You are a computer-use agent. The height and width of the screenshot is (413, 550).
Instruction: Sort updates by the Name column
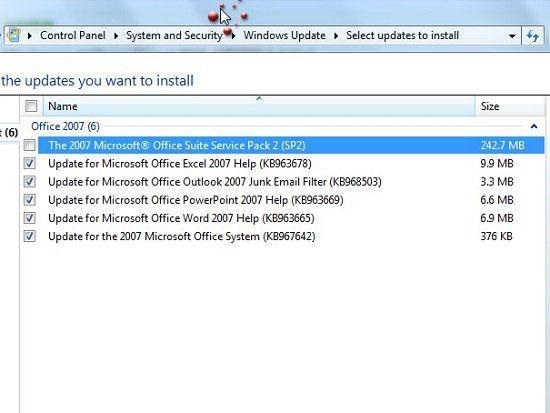pos(259,106)
